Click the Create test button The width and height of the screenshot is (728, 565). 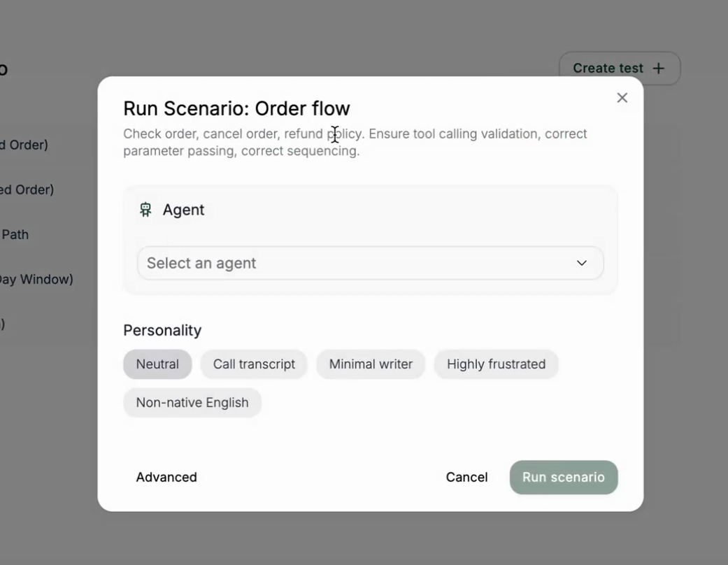pyautogui.click(x=618, y=68)
